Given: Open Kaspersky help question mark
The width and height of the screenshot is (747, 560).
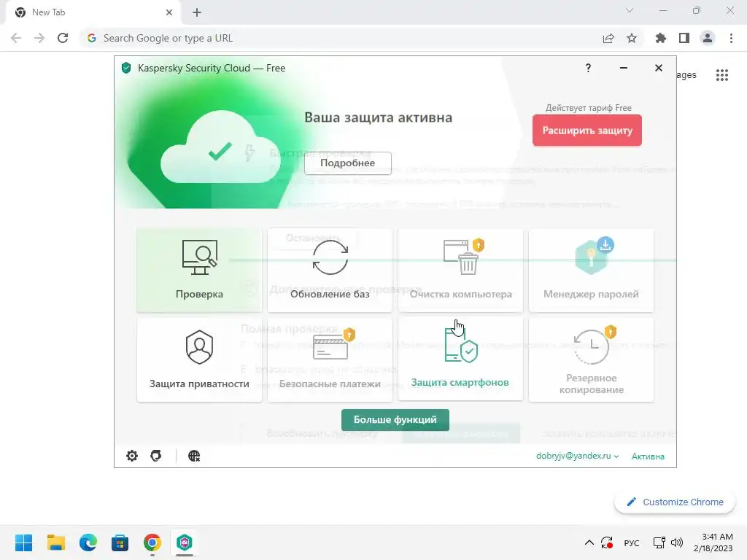Looking at the screenshot, I should click(589, 68).
